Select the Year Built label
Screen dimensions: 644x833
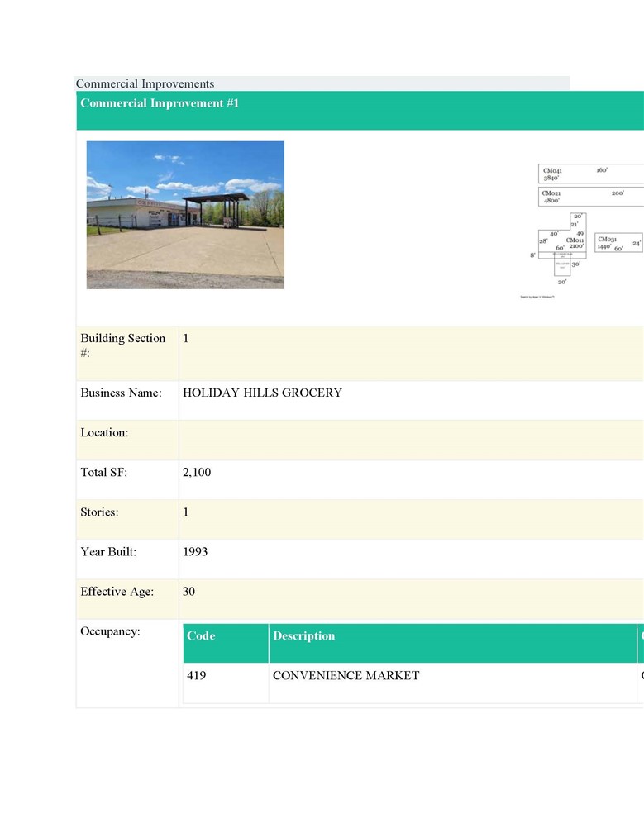[108, 552]
